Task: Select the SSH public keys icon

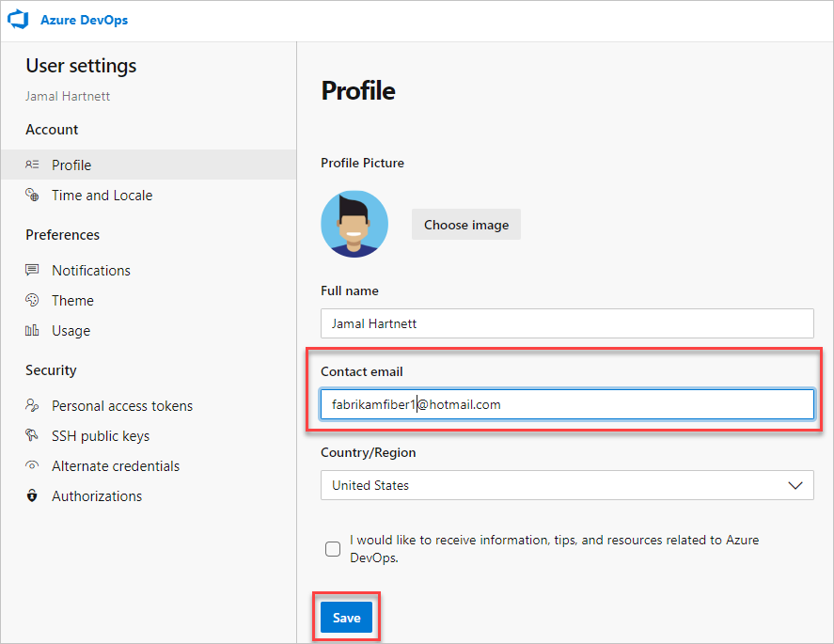Action: pos(31,435)
